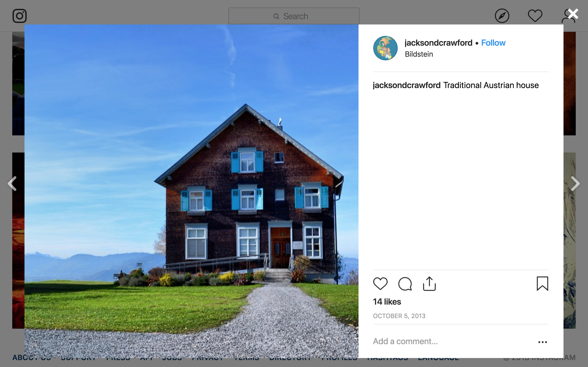Save the post with the bookmark icon
The image size is (588, 367).
[542, 283]
